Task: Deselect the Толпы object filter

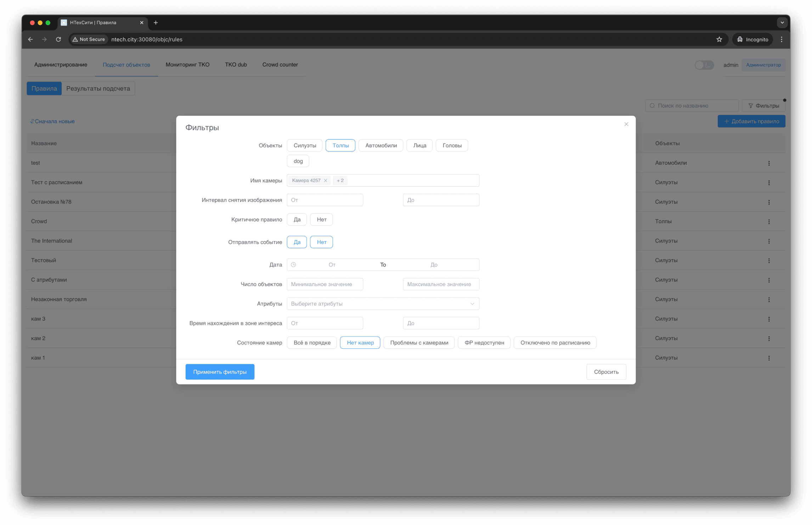Action: [x=340, y=145]
